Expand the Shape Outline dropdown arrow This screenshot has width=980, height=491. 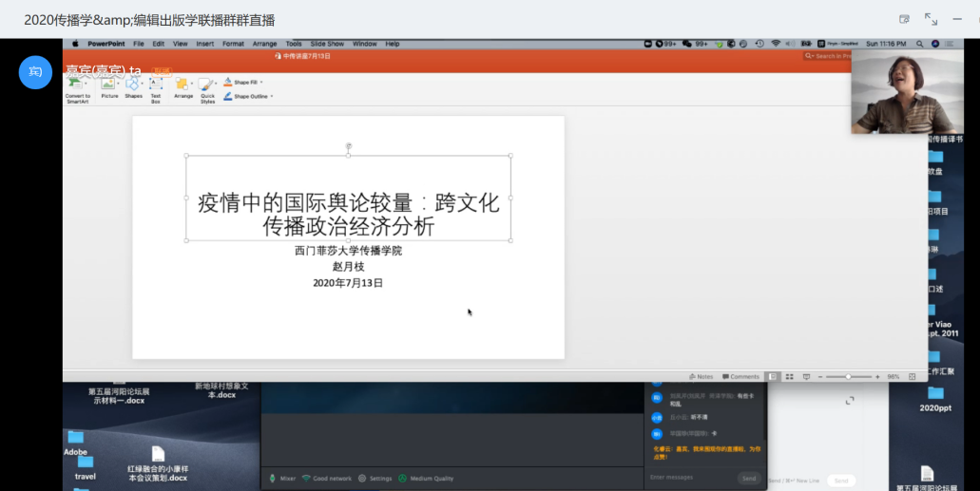click(x=272, y=96)
